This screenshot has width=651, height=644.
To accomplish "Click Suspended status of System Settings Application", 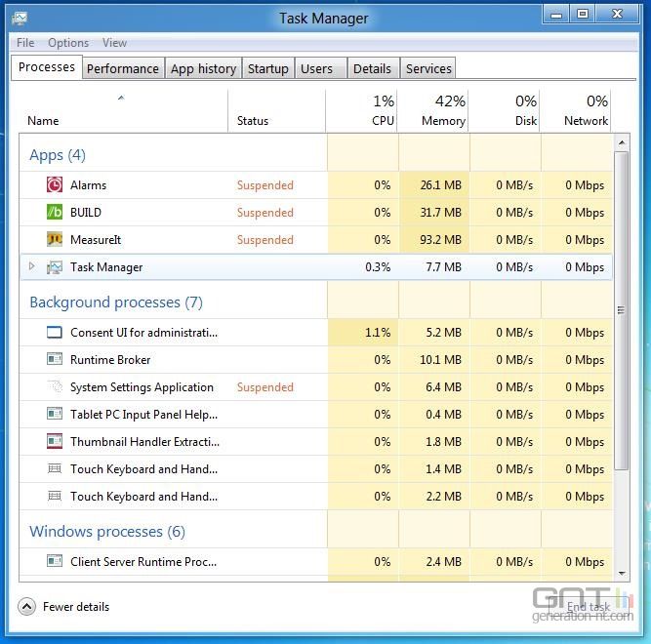I will [x=264, y=387].
